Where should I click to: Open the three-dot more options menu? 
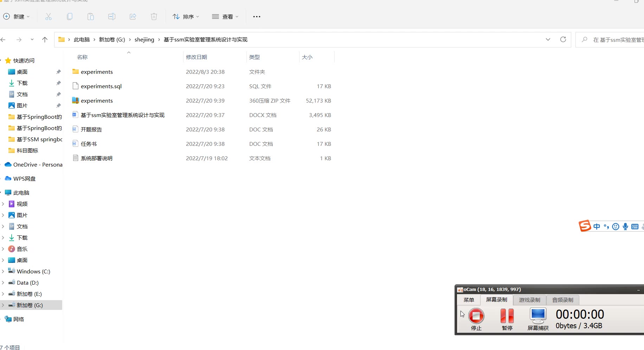257,17
